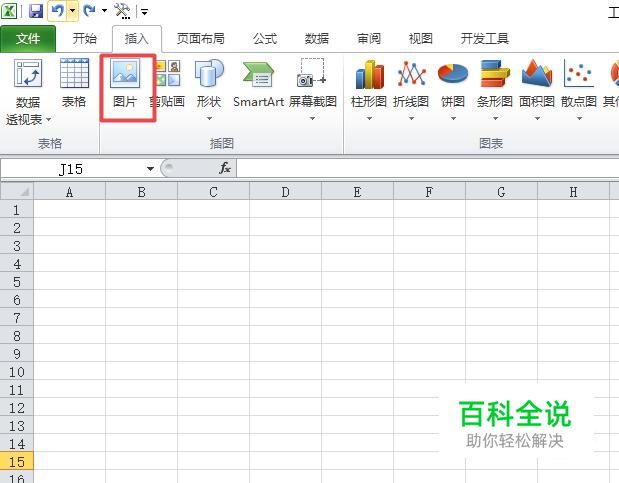Click the fx Insert Function button
Screen dimensions: 619x483
click(225, 169)
